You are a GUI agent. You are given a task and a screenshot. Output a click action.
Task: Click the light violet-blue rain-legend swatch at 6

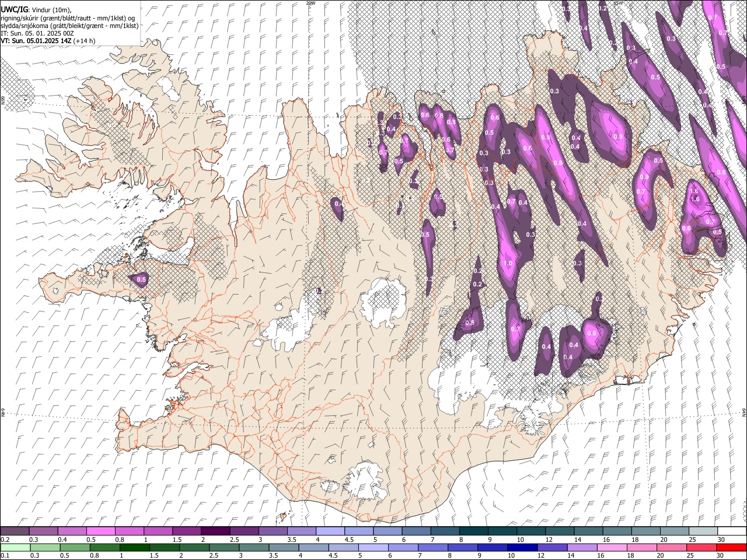click(403, 547)
